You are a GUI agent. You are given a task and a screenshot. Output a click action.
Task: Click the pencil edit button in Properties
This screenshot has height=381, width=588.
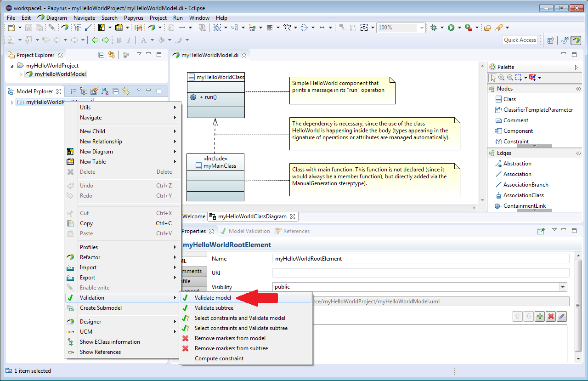561,316
